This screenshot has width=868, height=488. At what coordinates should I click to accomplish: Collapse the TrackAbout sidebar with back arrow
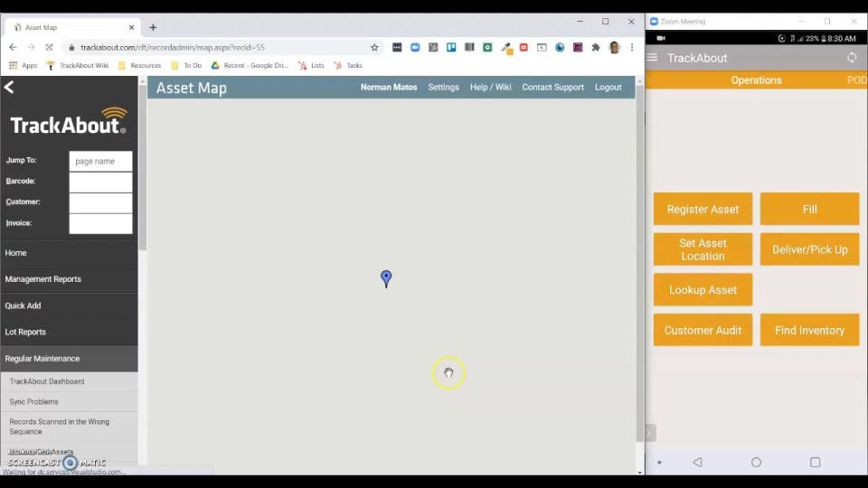tap(9, 88)
